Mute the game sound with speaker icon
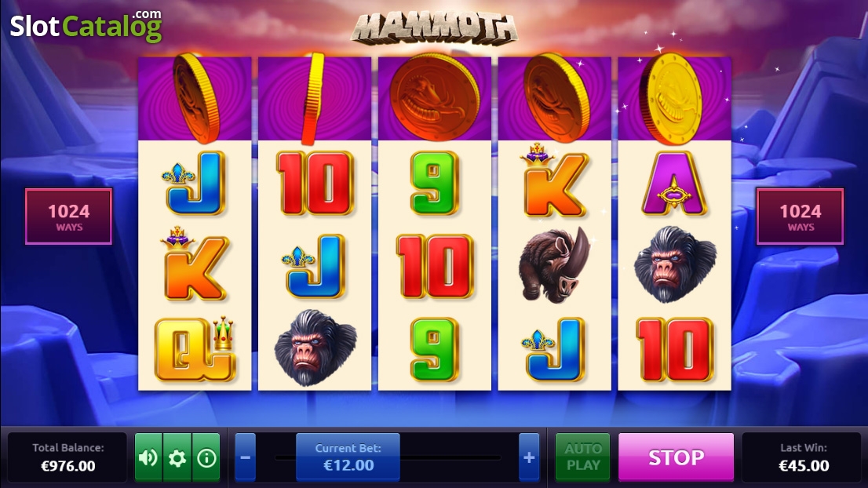 [148, 457]
